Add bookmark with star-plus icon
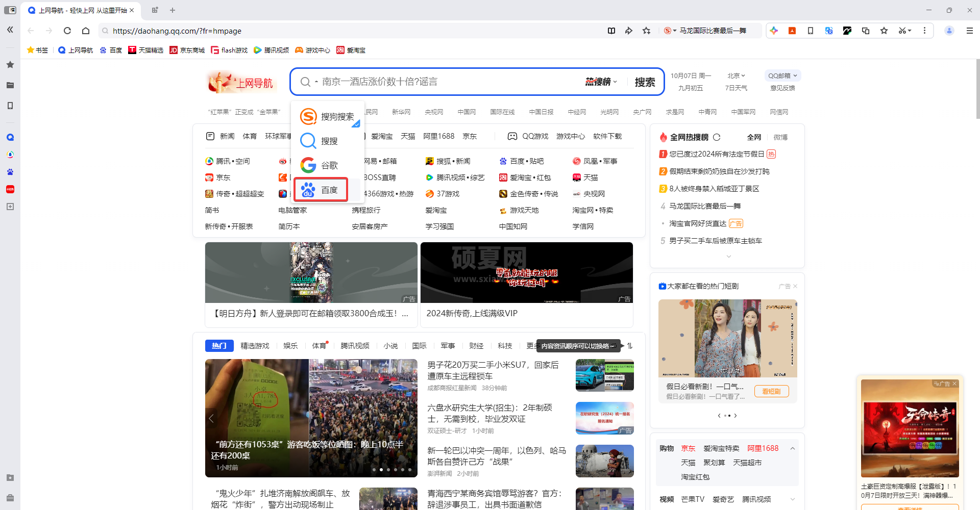The width and height of the screenshot is (980, 510). (647, 31)
